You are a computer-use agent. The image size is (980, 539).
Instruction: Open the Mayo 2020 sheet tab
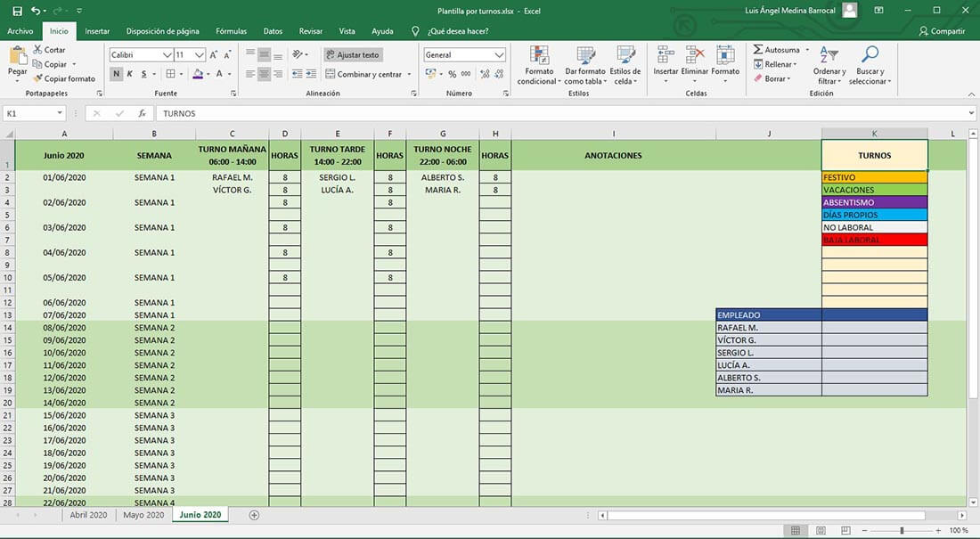coord(143,515)
